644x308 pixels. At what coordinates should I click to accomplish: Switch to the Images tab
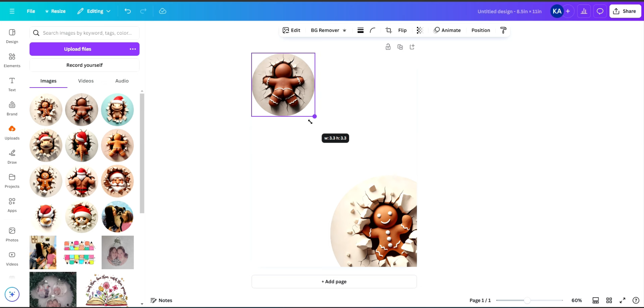[x=48, y=81]
